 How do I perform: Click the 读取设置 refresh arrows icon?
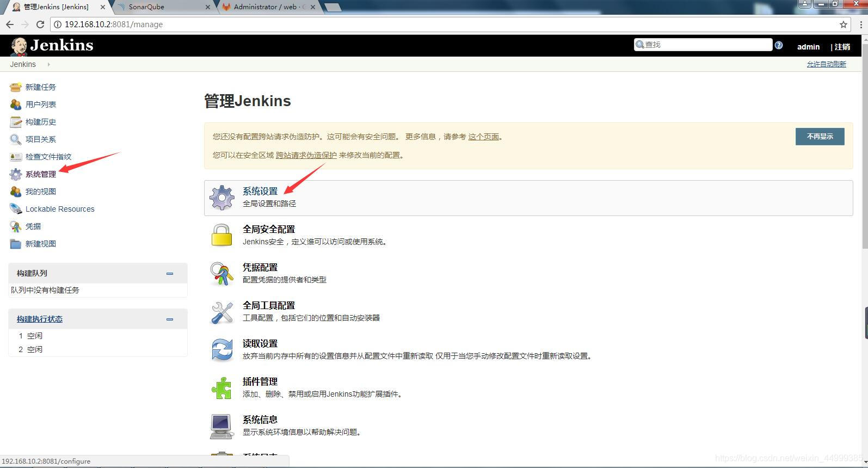222,350
